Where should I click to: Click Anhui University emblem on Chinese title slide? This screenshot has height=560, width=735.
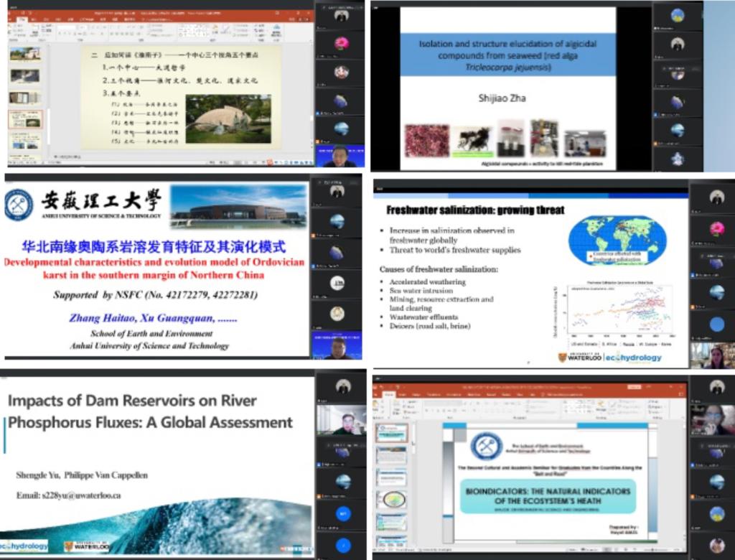click(x=19, y=204)
